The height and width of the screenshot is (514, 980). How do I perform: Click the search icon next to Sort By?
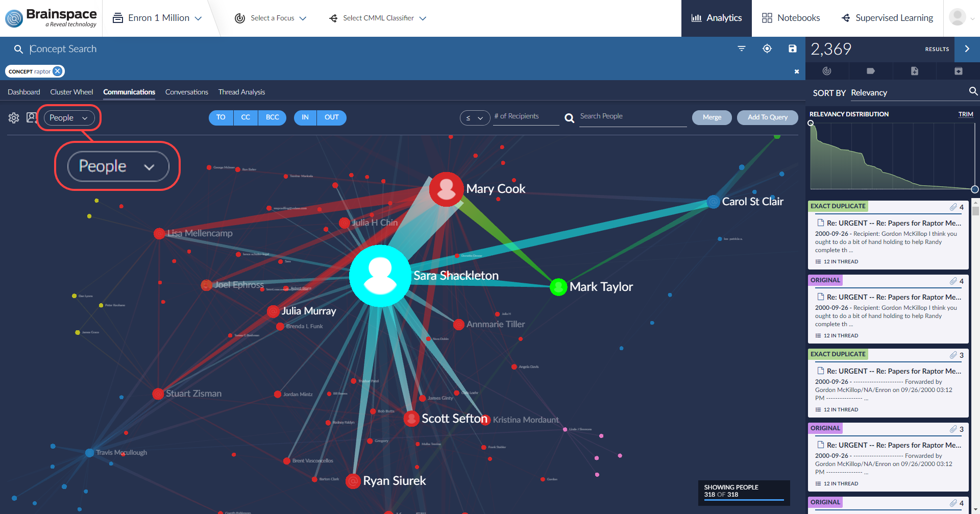tap(973, 91)
